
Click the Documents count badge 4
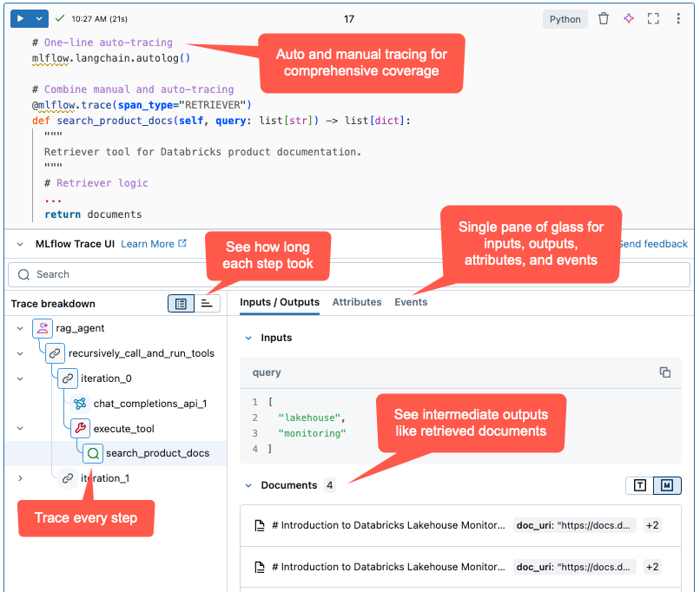point(329,485)
